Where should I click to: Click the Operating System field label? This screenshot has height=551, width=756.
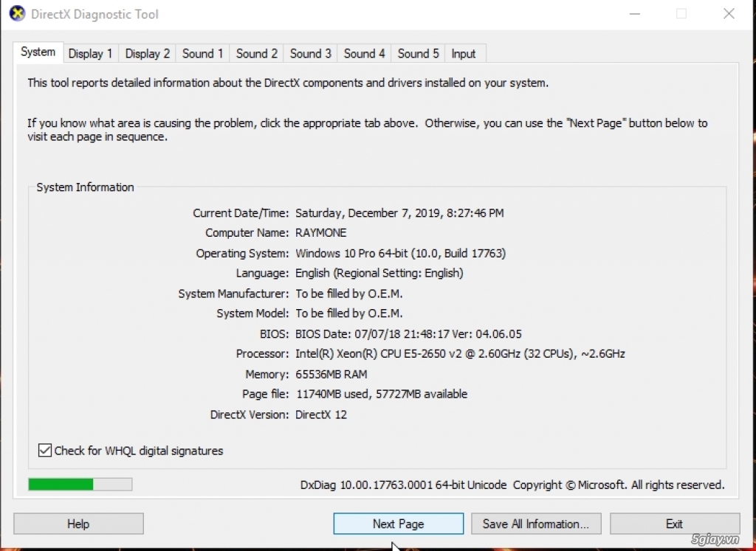242,253
